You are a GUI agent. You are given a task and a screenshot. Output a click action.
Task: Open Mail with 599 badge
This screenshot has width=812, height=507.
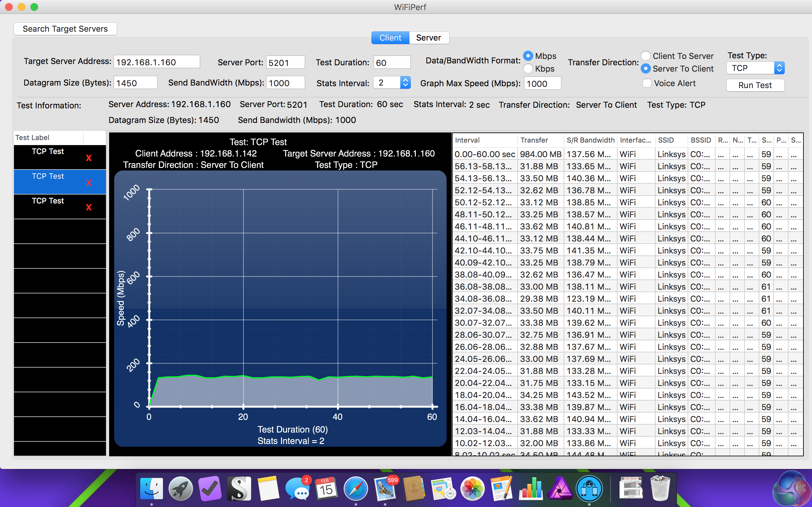pos(385,489)
